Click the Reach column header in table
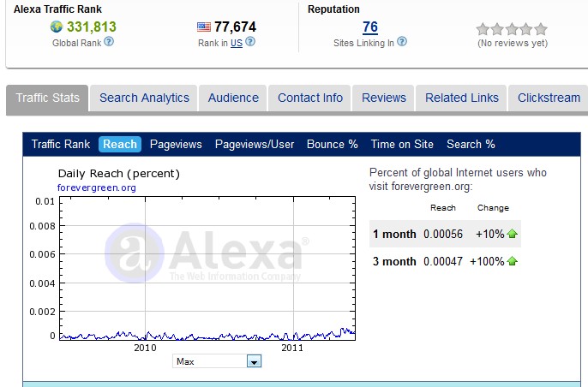This screenshot has width=588, height=387. pos(443,208)
